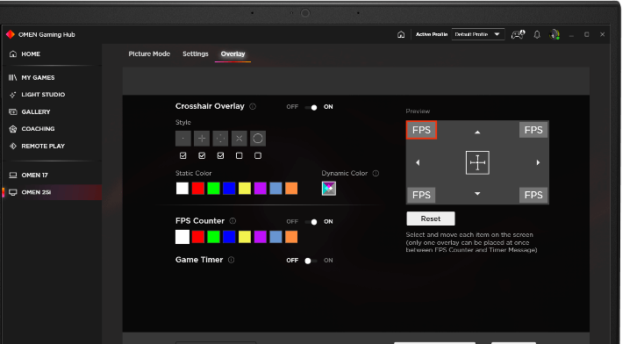Select circle crosshair style
This screenshot has width=644, height=344.
pyautogui.click(x=258, y=139)
